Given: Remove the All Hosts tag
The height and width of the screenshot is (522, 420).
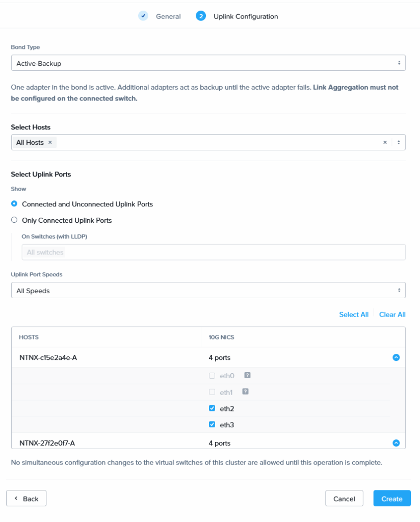Looking at the screenshot, I should [x=50, y=143].
